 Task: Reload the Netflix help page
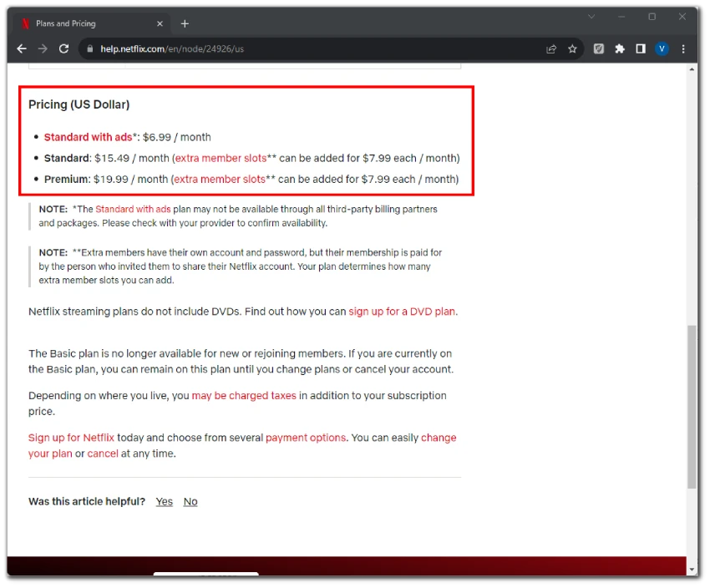[63, 49]
